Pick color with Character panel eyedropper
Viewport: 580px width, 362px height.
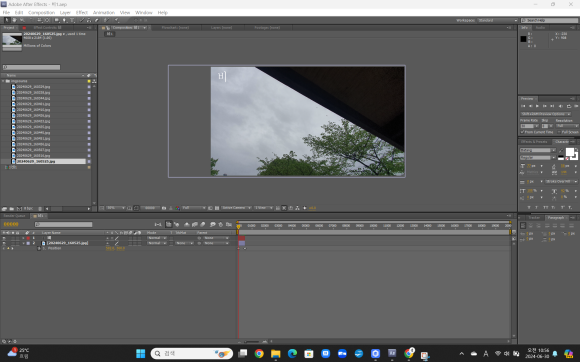tap(561, 150)
